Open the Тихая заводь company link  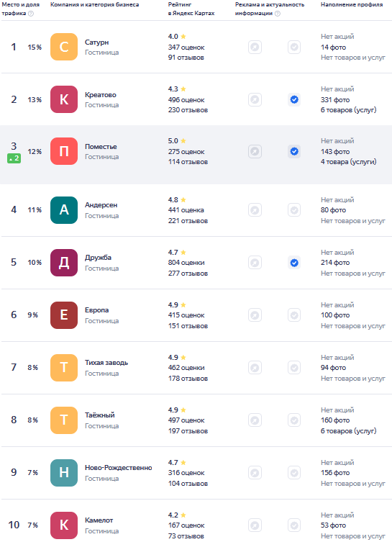point(106,363)
